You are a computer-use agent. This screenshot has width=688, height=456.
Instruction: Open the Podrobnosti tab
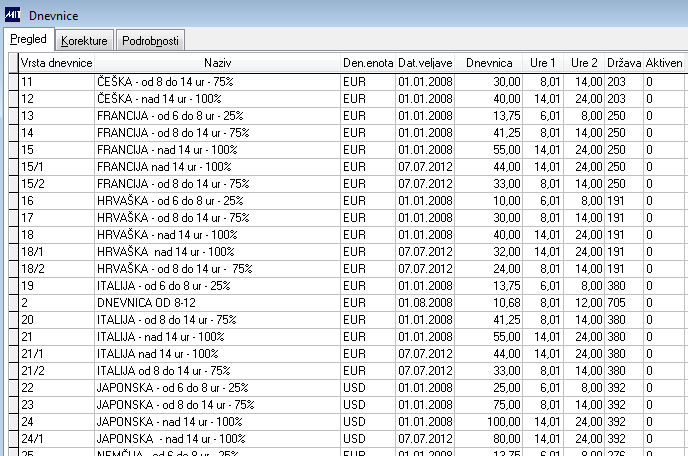(x=150, y=40)
